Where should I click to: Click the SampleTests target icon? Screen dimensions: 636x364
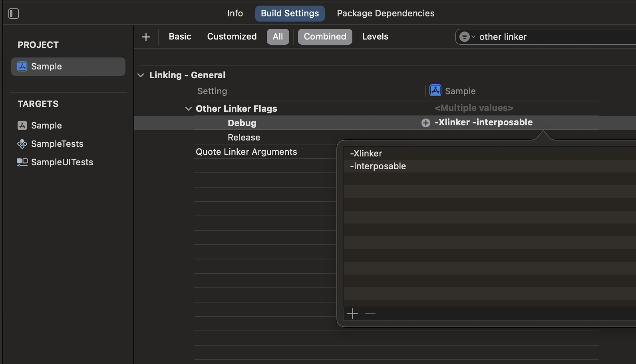(x=22, y=144)
